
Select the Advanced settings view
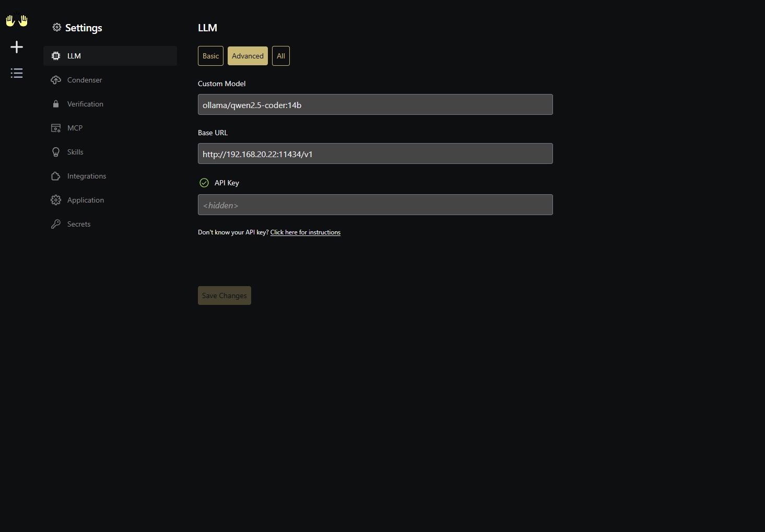[x=248, y=56]
